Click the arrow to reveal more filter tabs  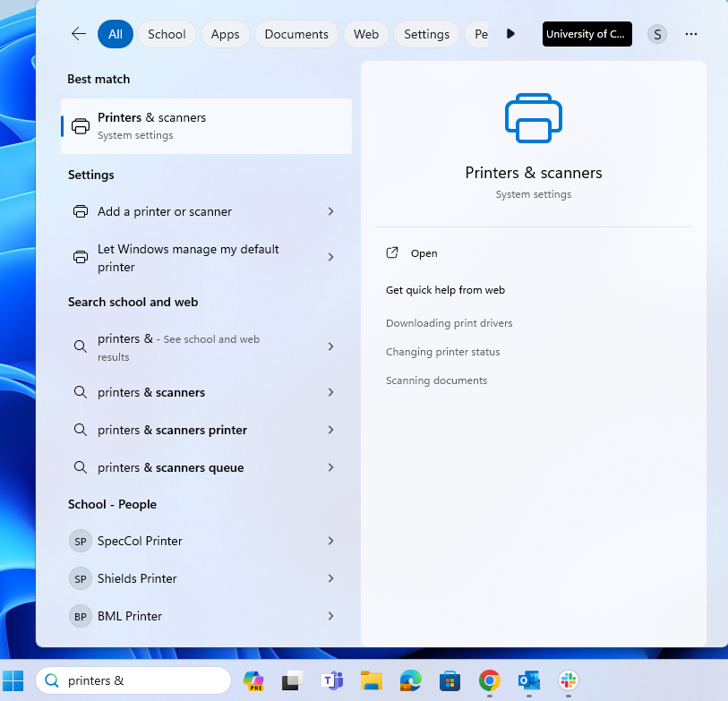click(510, 33)
